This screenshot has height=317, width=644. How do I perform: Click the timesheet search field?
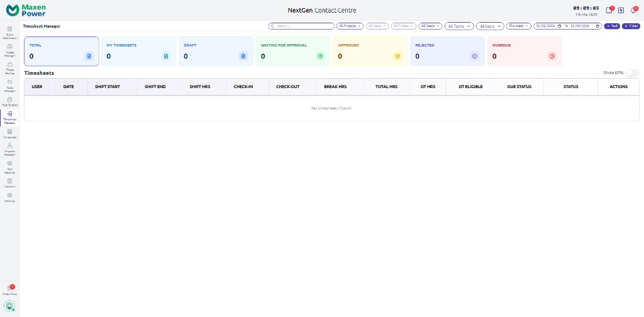301,26
